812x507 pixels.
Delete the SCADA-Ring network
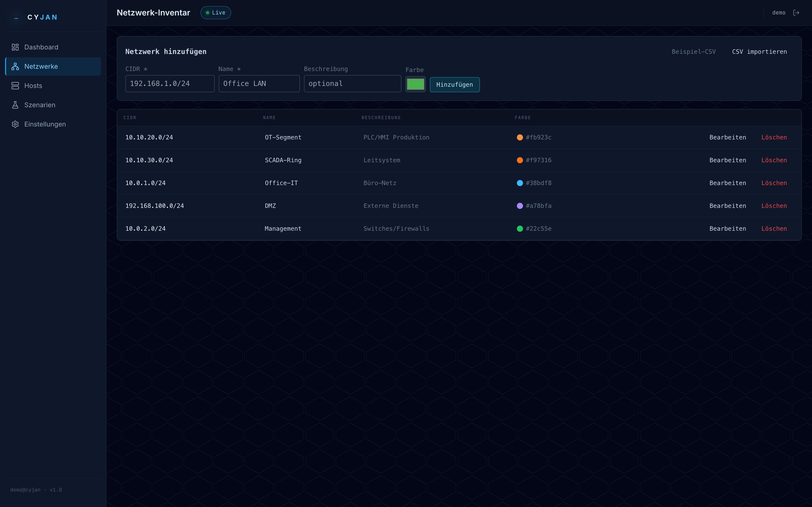[774, 160]
